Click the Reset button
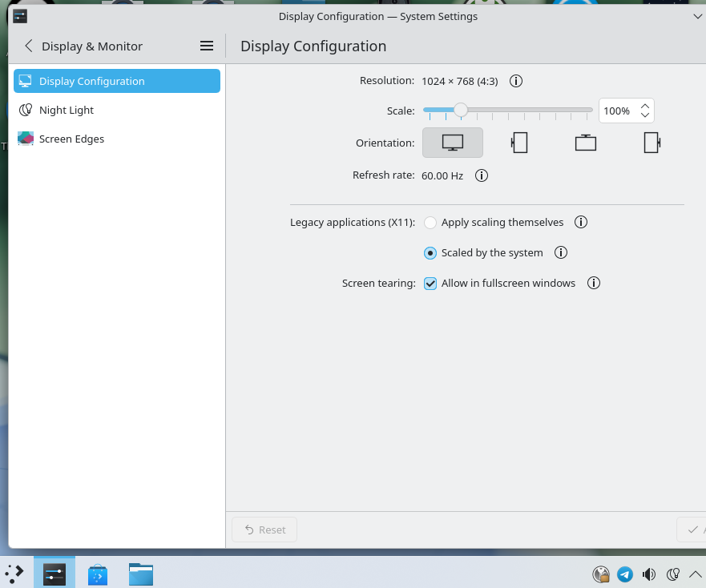This screenshot has width=706, height=588. point(264,530)
